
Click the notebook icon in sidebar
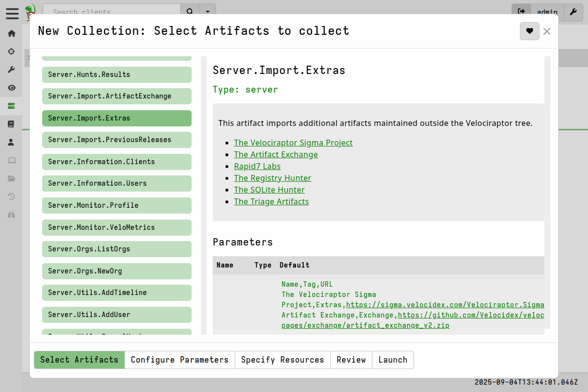click(12, 124)
